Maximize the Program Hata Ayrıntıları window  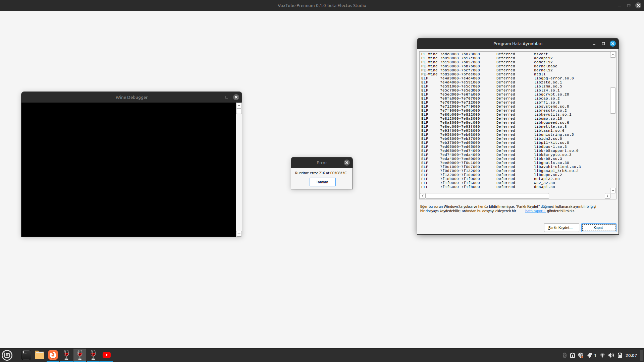tap(603, 44)
